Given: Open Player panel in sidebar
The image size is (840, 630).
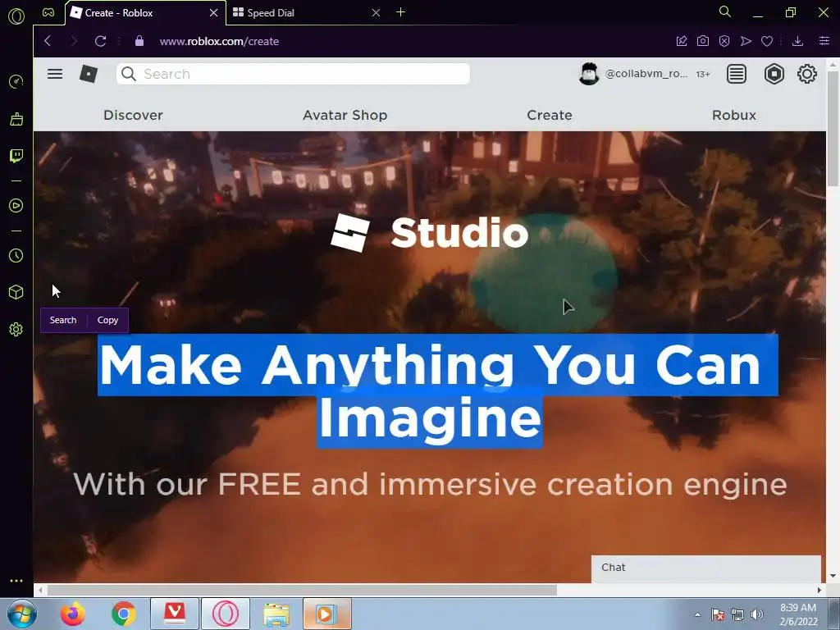Looking at the screenshot, I should (x=16, y=206).
